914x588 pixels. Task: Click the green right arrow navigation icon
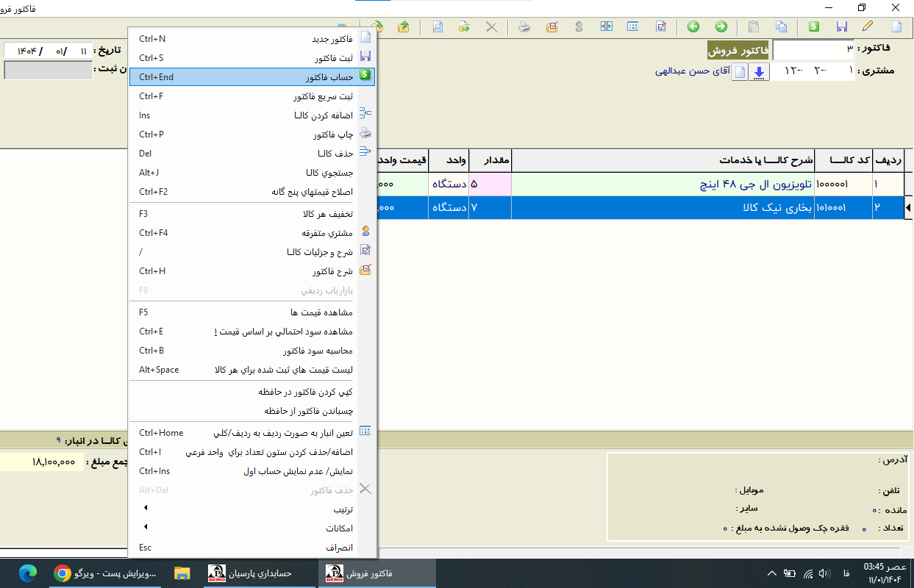pyautogui.click(x=721, y=27)
